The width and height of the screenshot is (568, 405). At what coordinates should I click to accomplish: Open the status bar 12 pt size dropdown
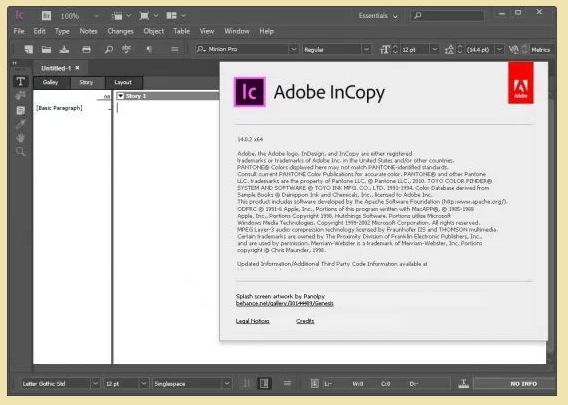(143, 383)
